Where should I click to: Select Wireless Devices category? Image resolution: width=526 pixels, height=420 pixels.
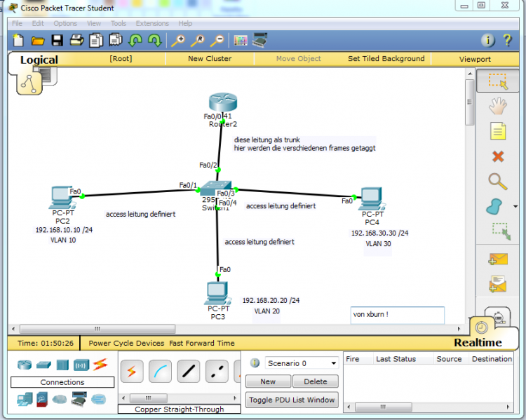tap(81, 365)
